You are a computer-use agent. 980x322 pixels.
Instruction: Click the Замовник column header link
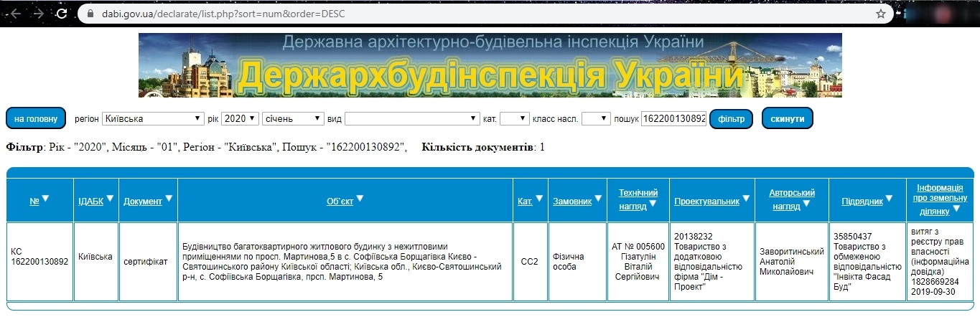point(572,202)
